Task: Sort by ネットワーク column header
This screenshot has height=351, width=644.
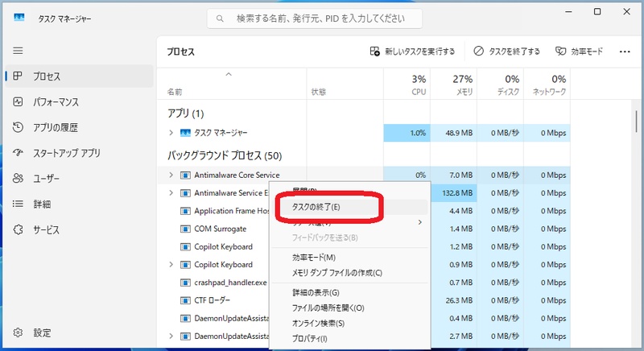Action: (547, 85)
